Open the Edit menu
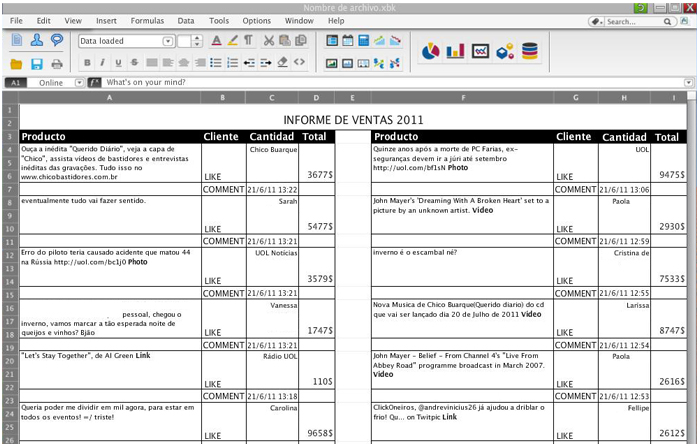Image resolution: width=700 pixels, height=444 pixels. pyautogui.click(x=43, y=21)
